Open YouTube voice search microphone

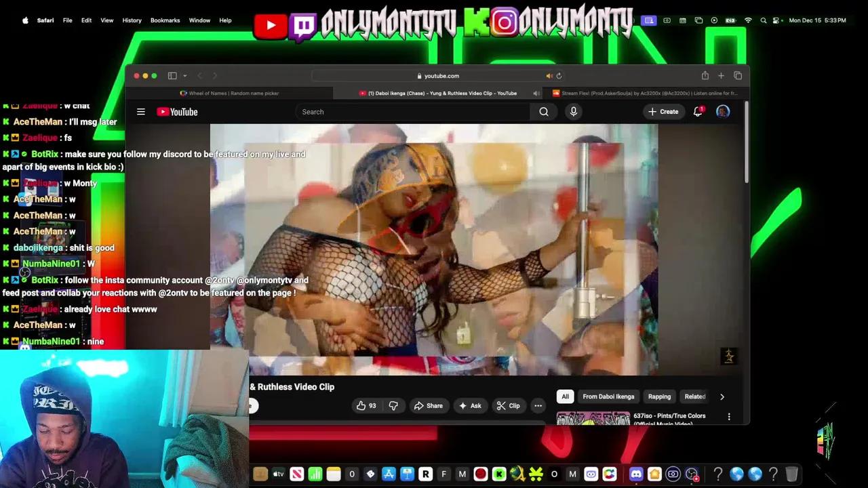point(573,111)
